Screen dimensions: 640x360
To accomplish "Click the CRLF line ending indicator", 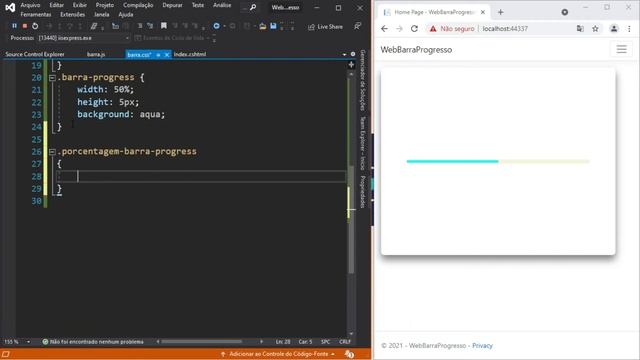I will coord(345,342).
